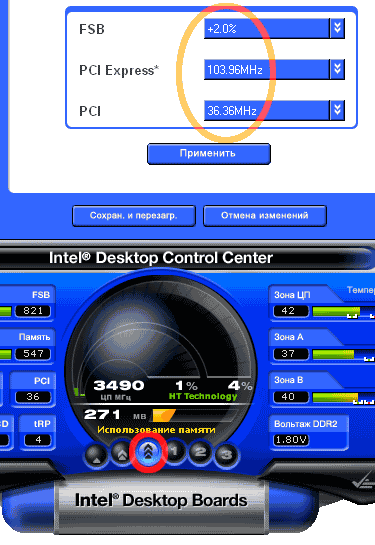
Task: Select the round preset button 1
Action: tap(174, 452)
